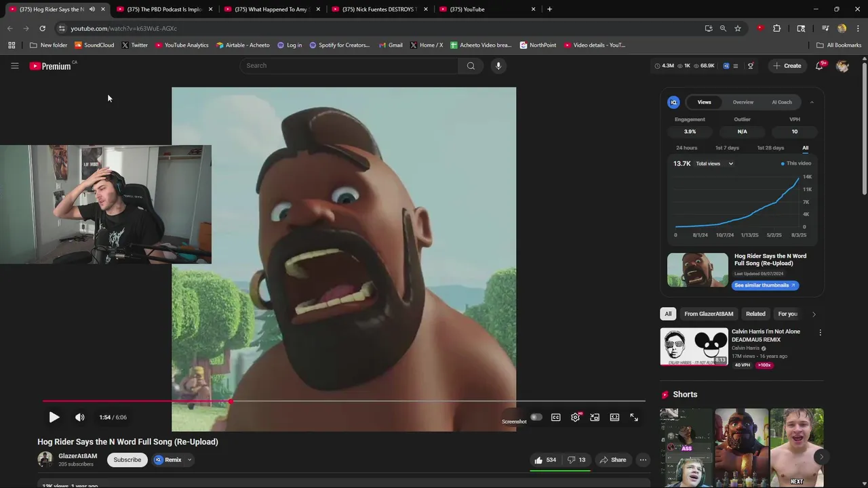The image size is (868, 488).
Task: Select the Views tab in vidIQ panel
Action: 705,102
